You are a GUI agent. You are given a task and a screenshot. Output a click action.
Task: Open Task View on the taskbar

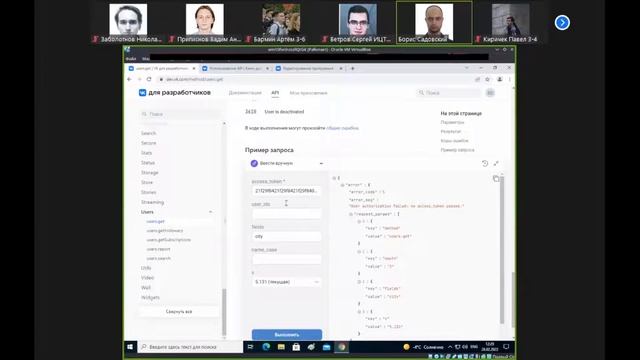pos(251,347)
